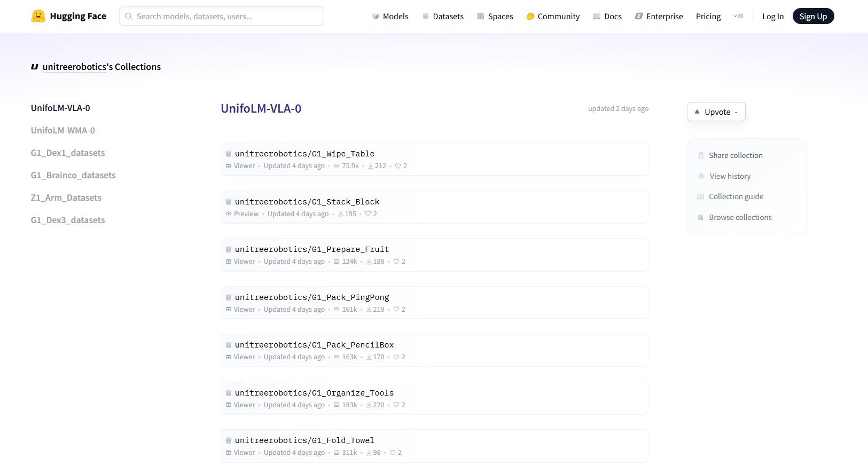Screen dimensions: 868x466
Task: Click the Hugging Face emoji logo
Action: tap(38, 16)
